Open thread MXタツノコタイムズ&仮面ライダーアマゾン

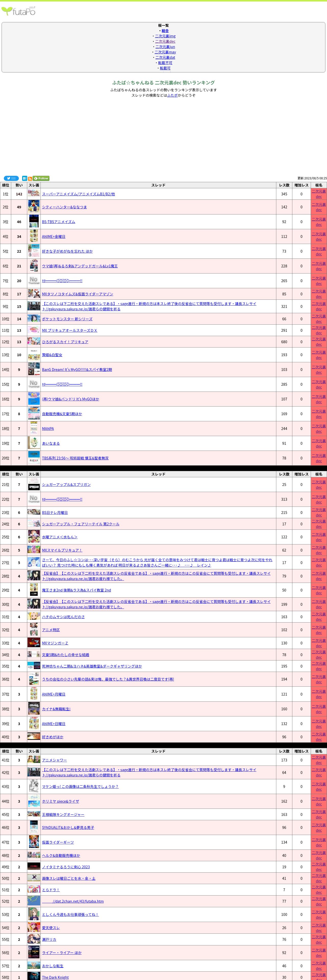pyautogui.click(x=77, y=294)
